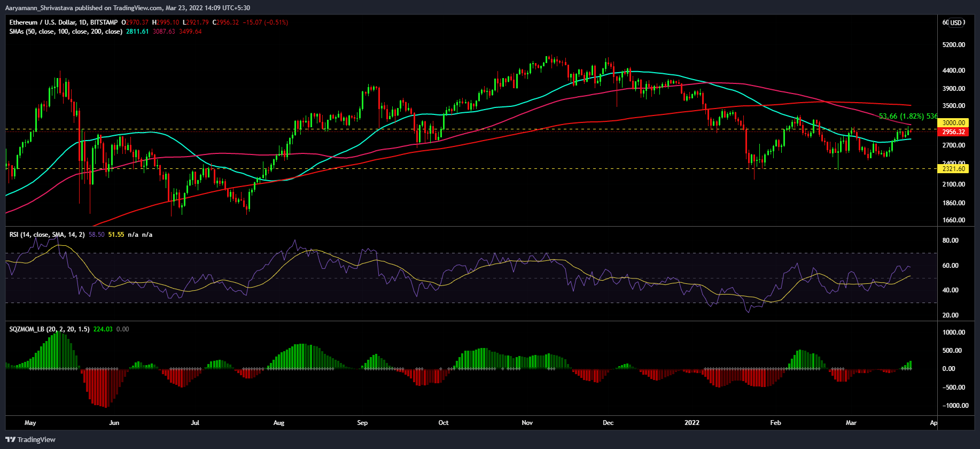This screenshot has width=980, height=449.
Task: Click the Jul label on time axis
Action: coord(195,423)
